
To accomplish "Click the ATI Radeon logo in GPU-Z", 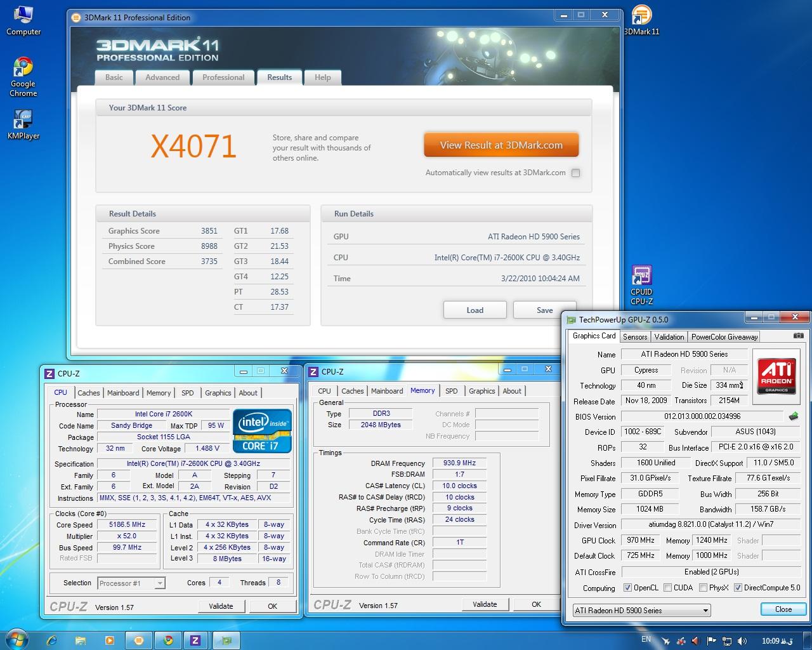I will (x=776, y=375).
